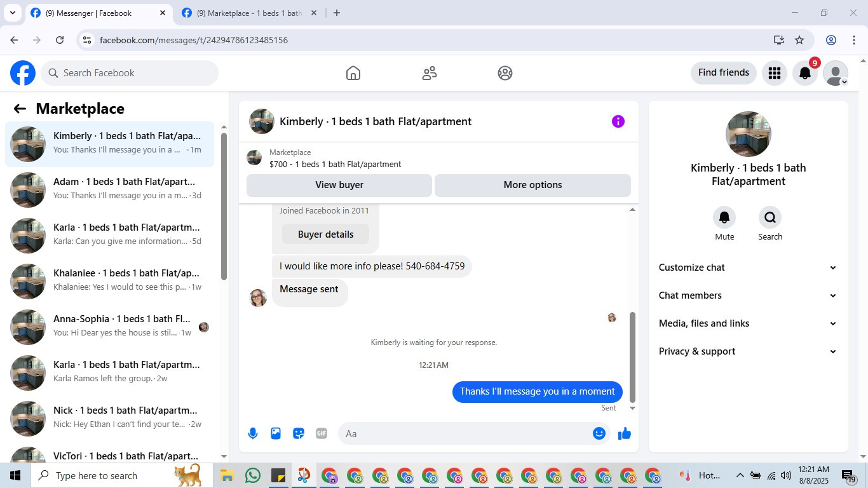868x488 pixels.
Task: Click the sent 'Thanks I'll message you' bubble
Action: [538, 391]
